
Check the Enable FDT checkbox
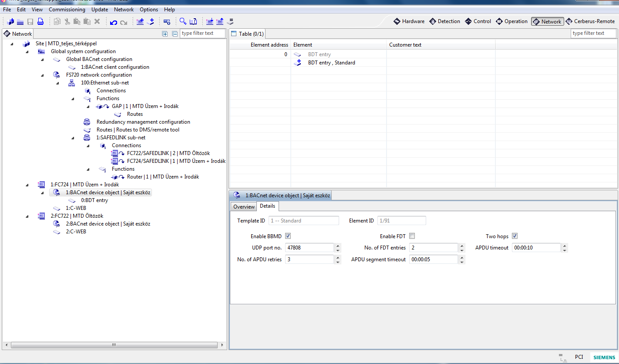[x=412, y=236]
